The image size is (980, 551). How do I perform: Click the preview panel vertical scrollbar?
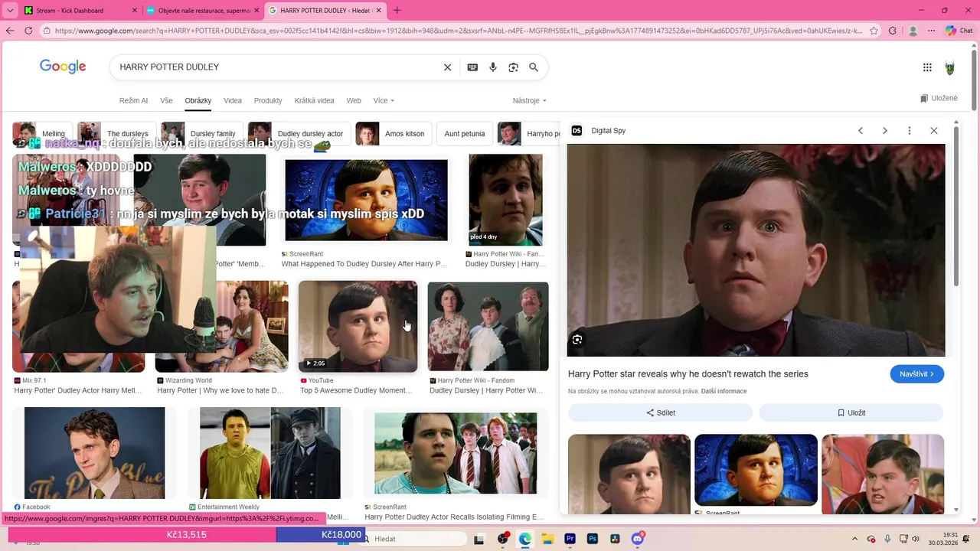(x=955, y=207)
